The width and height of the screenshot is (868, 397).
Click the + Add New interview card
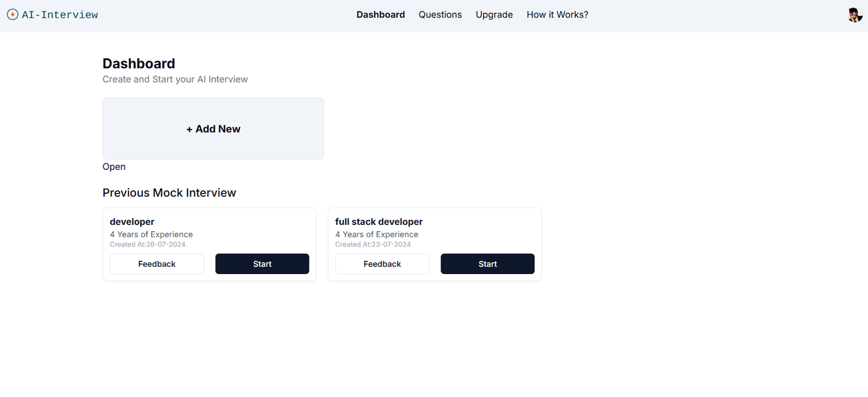[213, 129]
